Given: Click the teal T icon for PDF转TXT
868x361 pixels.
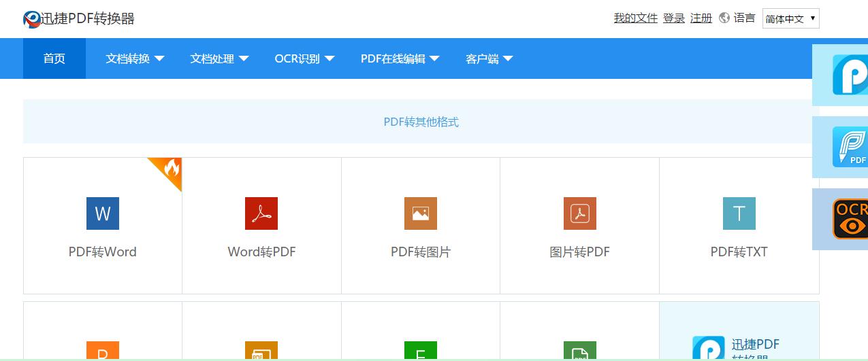Looking at the screenshot, I should [739, 213].
